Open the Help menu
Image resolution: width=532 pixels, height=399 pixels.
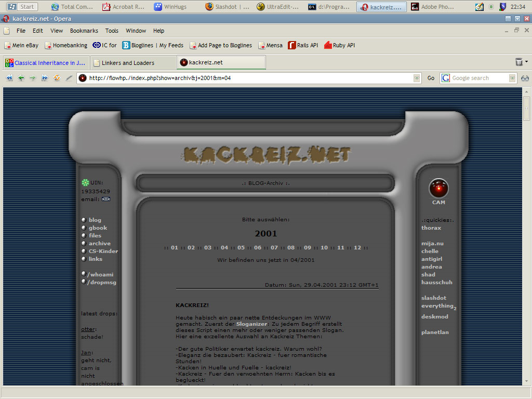pos(158,31)
